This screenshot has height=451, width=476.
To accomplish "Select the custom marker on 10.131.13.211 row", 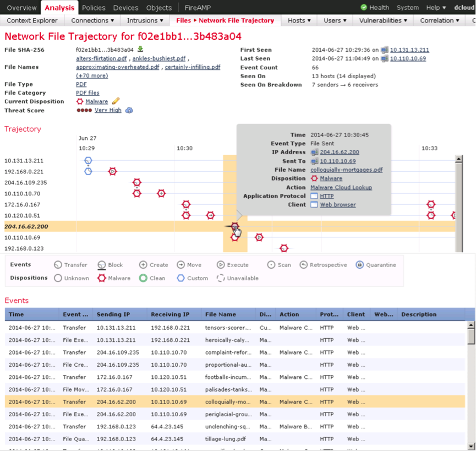I will 88,160.
